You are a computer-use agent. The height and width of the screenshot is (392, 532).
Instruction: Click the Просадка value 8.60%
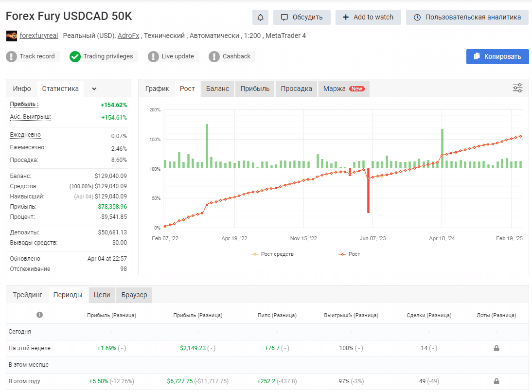(x=119, y=160)
